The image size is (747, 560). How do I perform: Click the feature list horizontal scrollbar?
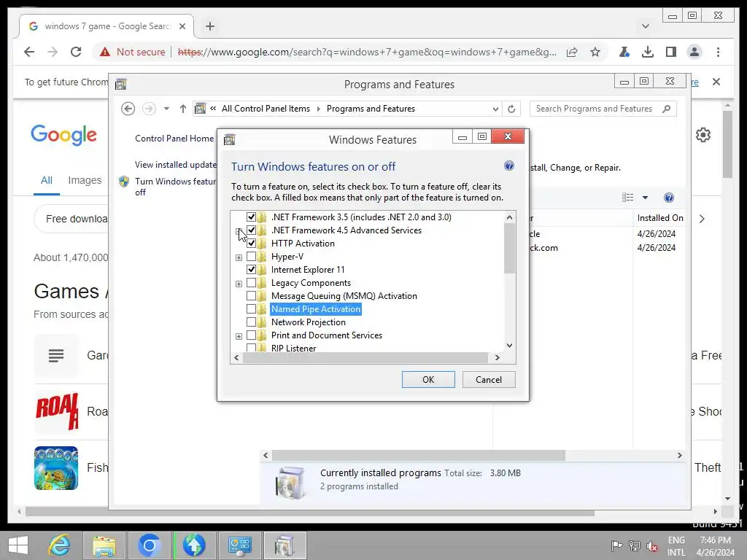coord(366,357)
